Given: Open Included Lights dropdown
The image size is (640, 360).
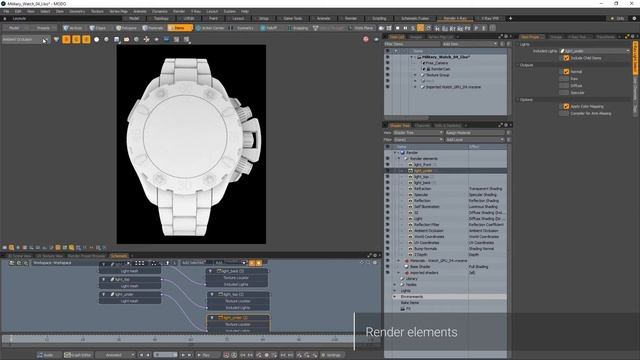Looking at the screenshot, I should 595,51.
